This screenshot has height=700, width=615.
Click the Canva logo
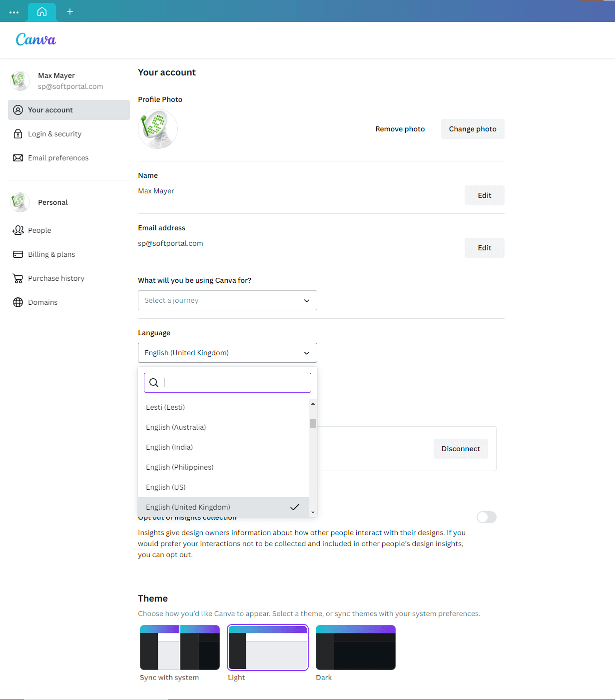35,39
